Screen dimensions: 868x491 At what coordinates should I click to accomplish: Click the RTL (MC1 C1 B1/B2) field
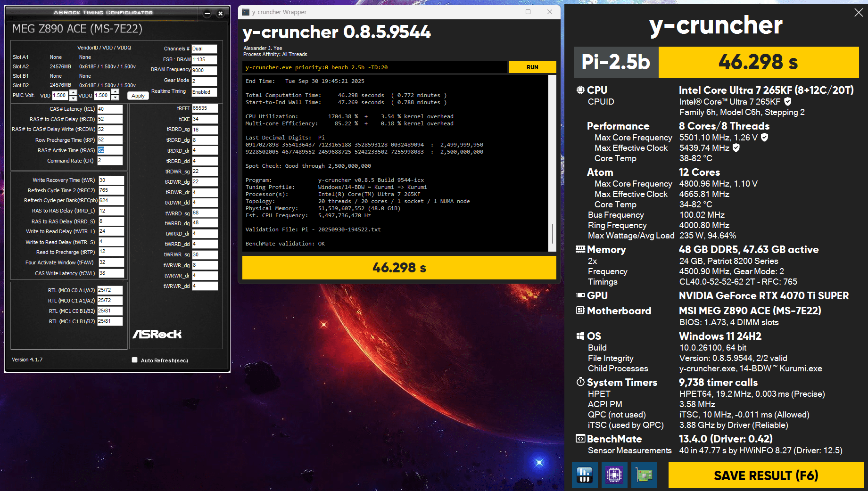click(x=110, y=321)
